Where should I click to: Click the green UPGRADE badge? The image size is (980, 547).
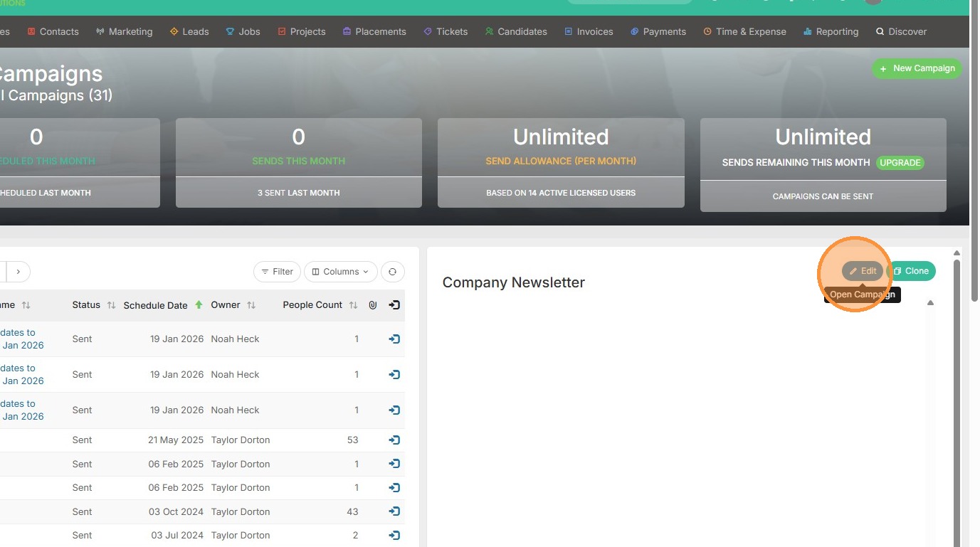900,162
